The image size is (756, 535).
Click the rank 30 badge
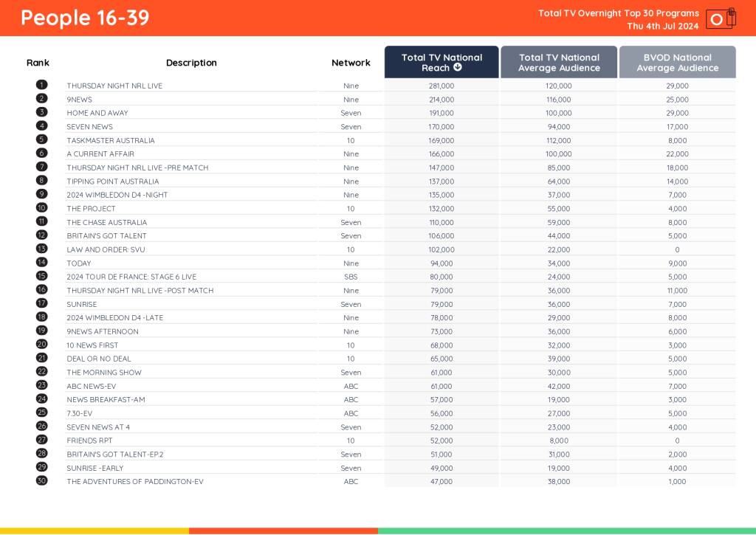41,481
